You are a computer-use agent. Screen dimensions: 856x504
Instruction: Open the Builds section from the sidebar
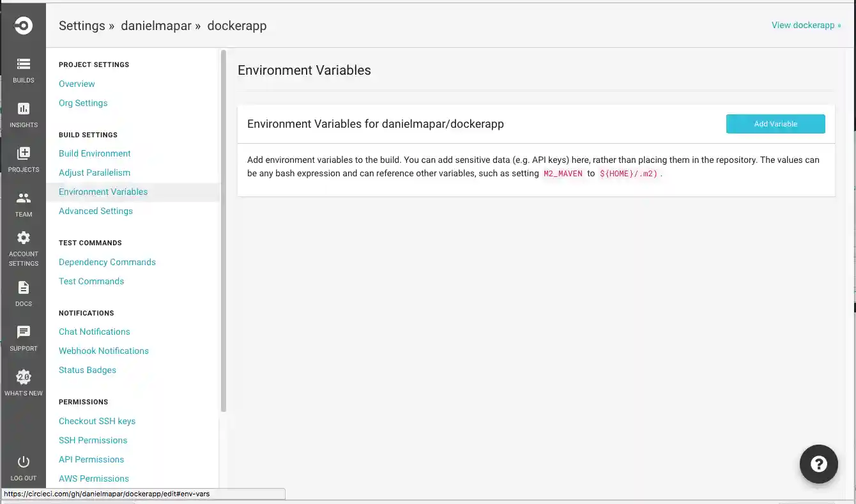pos(24,70)
